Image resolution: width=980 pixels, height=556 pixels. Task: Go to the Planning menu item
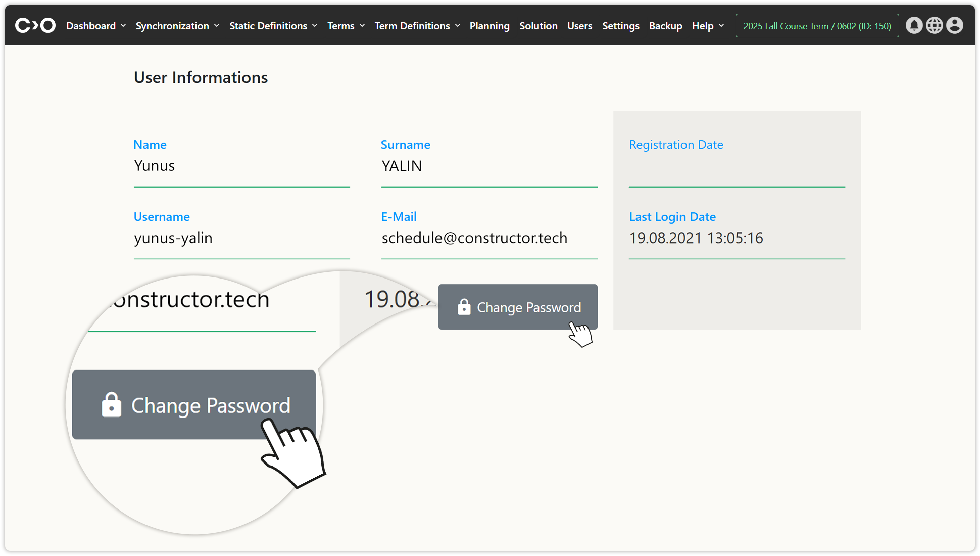(489, 26)
